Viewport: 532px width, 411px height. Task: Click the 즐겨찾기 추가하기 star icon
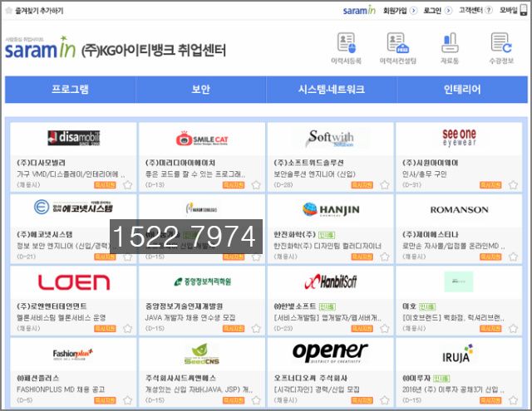9,11
